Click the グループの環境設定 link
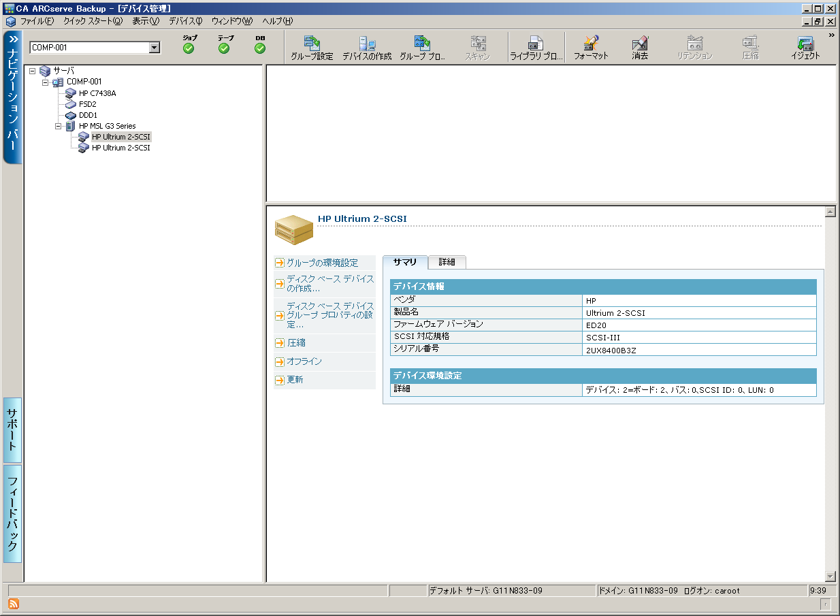840x616 pixels. tap(322, 263)
